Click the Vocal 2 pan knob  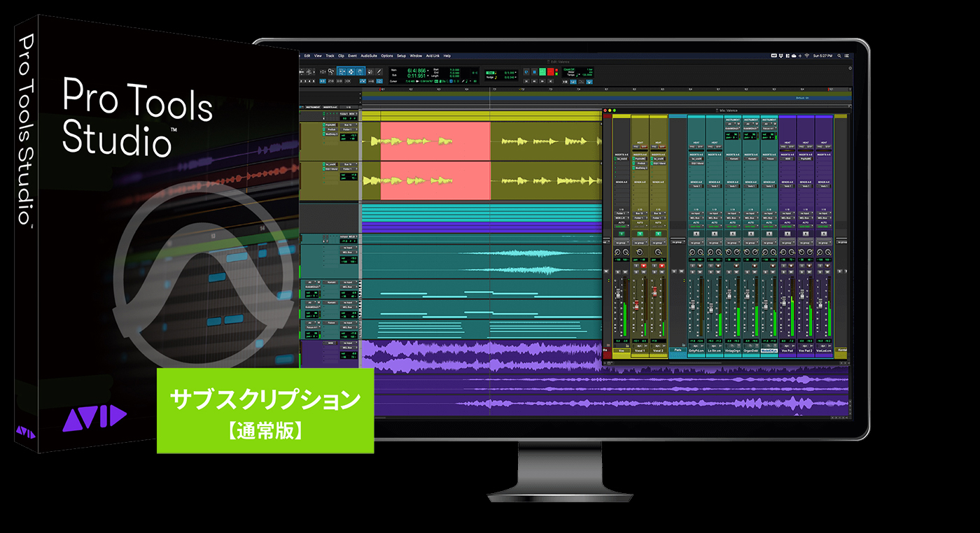658,252
